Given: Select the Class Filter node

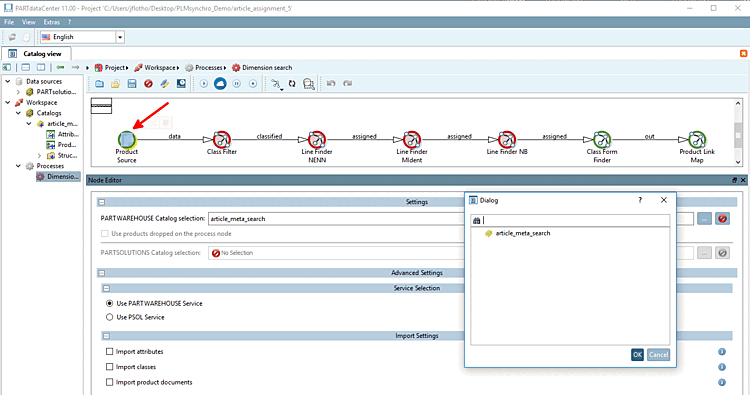Looking at the screenshot, I should [x=221, y=140].
